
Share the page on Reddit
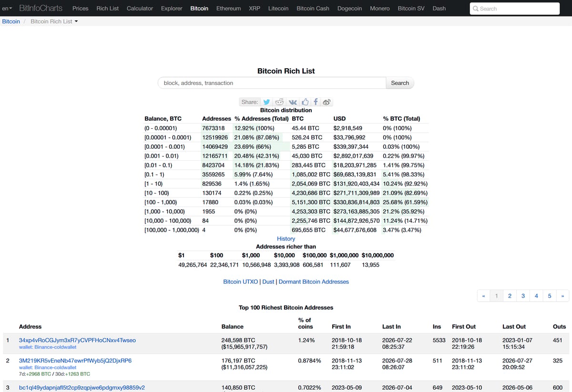[280, 102]
